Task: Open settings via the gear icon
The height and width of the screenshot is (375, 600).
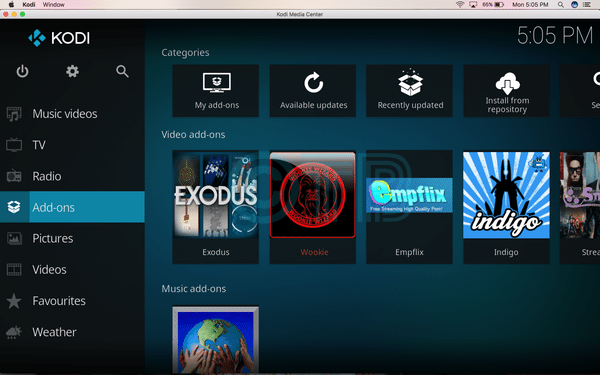Action: click(x=72, y=71)
